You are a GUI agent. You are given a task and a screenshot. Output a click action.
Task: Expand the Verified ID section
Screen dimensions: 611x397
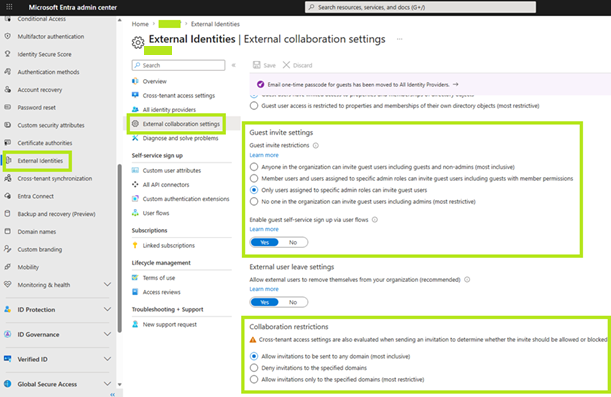tap(107, 359)
